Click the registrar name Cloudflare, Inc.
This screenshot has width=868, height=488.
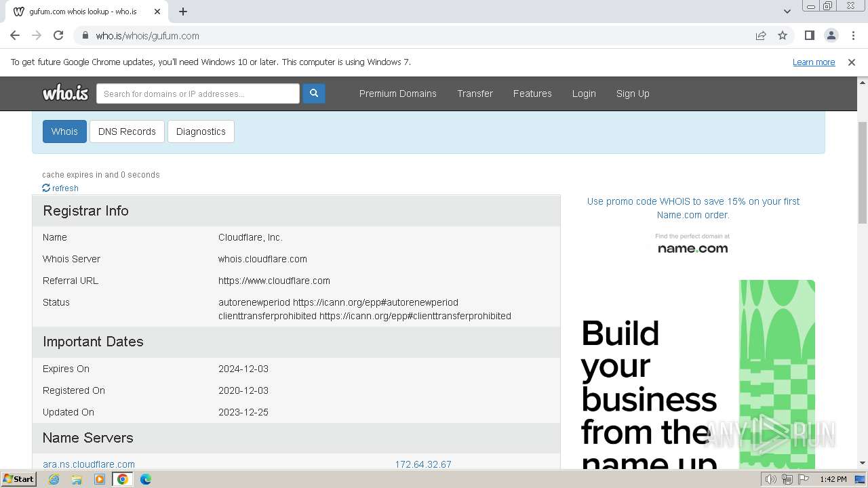point(250,237)
